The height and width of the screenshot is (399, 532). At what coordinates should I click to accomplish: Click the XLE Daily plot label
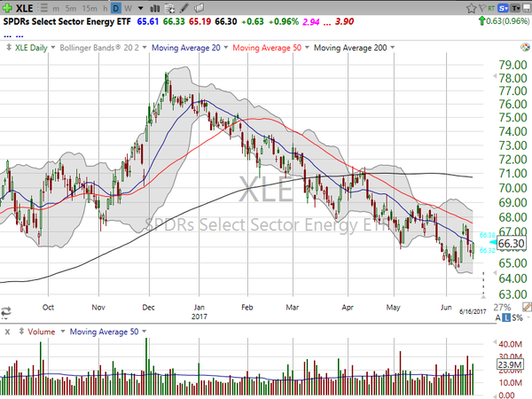click(x=31, y=48)
